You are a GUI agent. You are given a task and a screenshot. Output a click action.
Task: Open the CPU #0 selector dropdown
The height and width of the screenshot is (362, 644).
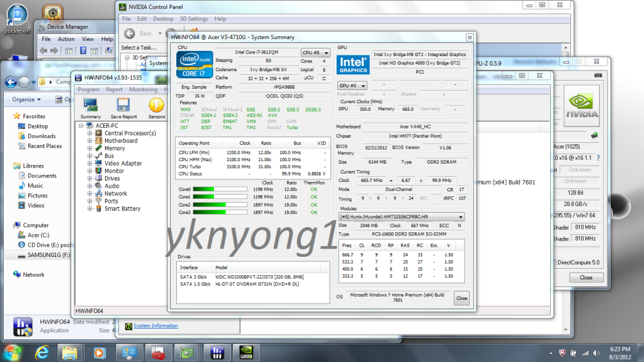point(315,53)
